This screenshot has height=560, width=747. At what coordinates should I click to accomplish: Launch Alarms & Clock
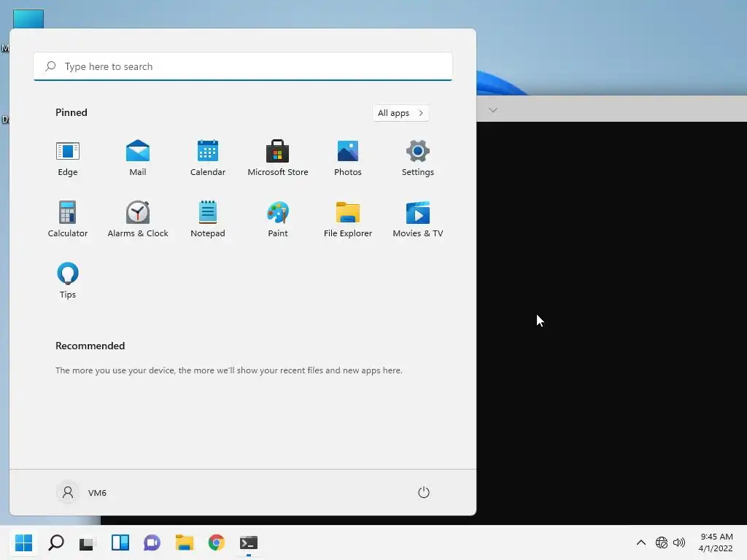click(138, 219)
